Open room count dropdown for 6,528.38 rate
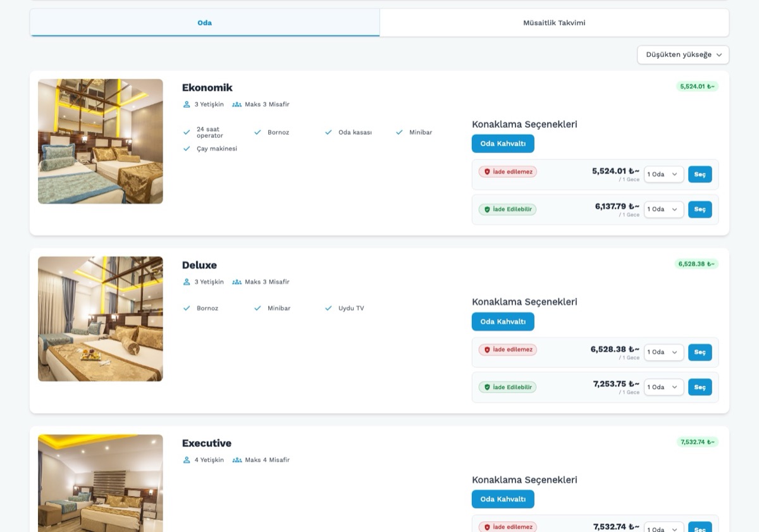Viewport: 759px width, 532px height. pyautogui.click(x=663, y=352)
